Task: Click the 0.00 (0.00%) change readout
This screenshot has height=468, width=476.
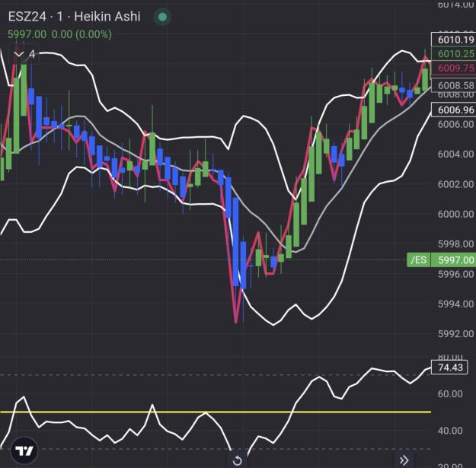Action: click(81, 34)
